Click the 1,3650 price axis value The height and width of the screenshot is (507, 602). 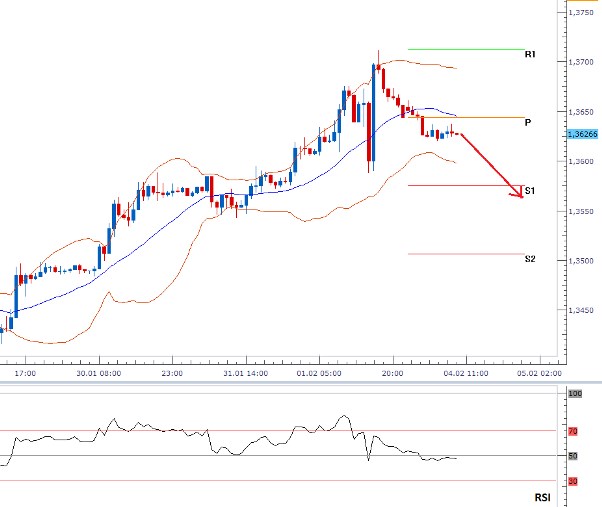(x=581, y=112)
